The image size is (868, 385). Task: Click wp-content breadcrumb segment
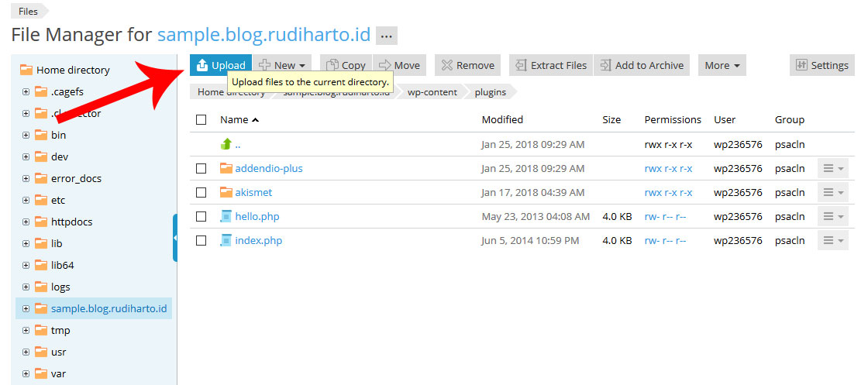click(x=432, y=92)
